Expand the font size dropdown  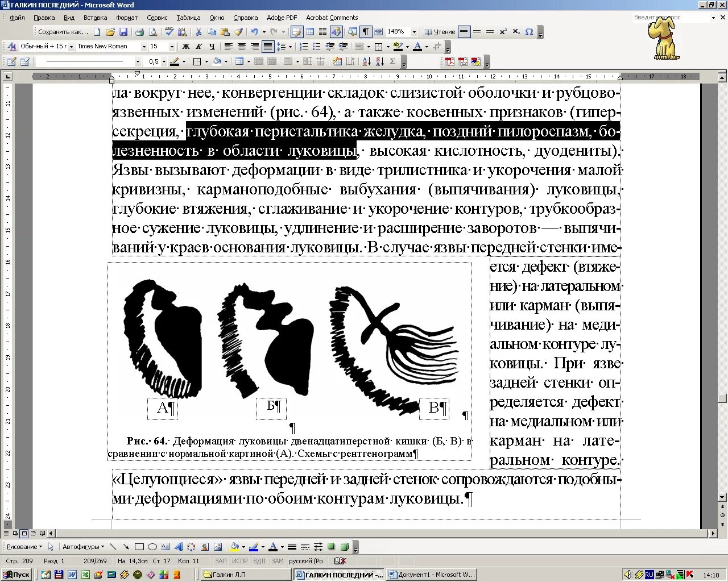click(x=171, y=47)
